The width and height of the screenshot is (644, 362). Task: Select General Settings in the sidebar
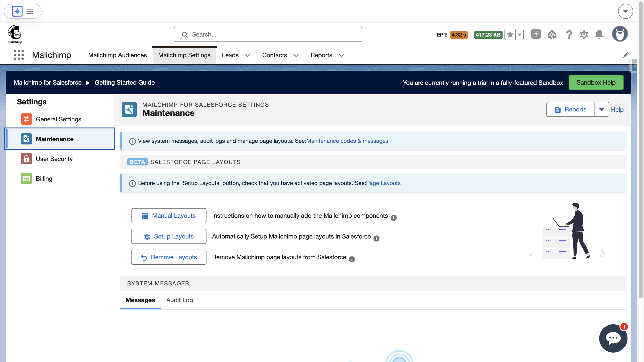[60, 119]
